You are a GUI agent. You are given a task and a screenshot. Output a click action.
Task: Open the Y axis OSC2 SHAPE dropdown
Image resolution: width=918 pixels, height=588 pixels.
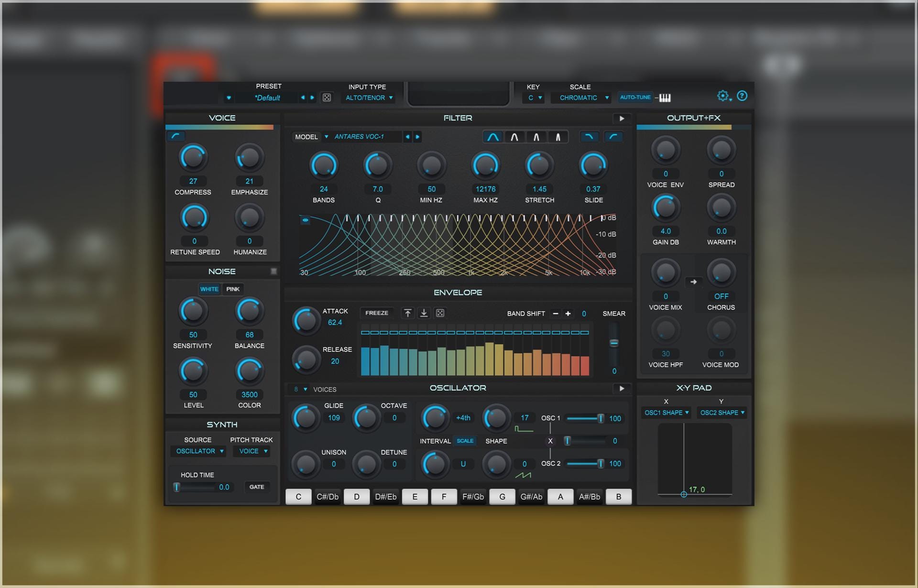722,413
